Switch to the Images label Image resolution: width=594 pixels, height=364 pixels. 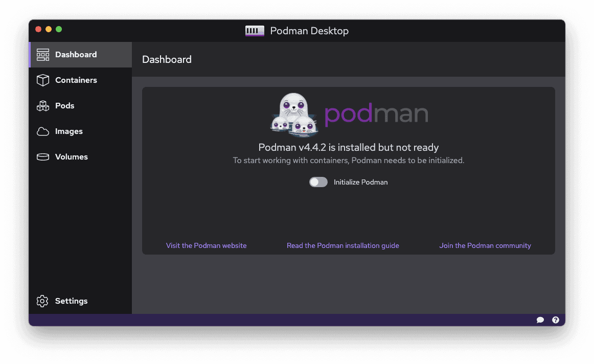coord(69,131)
